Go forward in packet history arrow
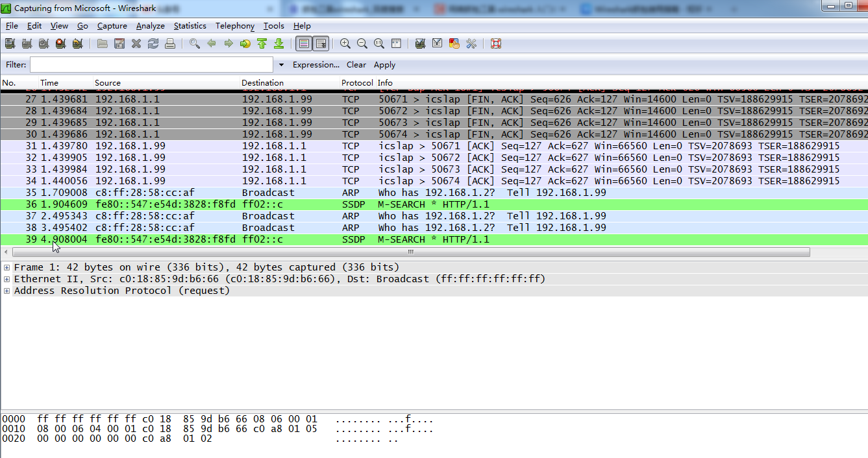 (x=229, y=43)
